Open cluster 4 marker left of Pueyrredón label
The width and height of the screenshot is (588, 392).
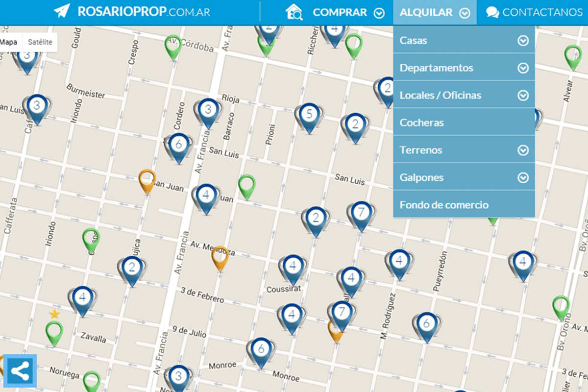[399, 265]
